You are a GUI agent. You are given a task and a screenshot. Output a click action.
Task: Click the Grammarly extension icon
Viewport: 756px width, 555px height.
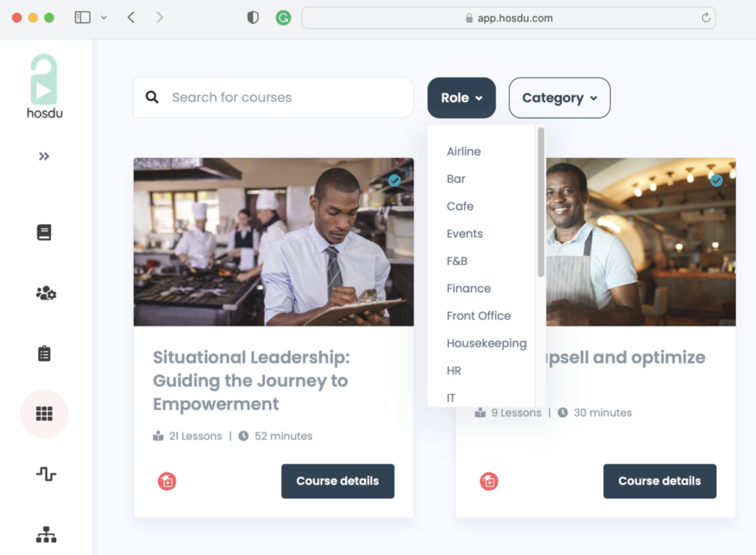[x=283, y=18]
